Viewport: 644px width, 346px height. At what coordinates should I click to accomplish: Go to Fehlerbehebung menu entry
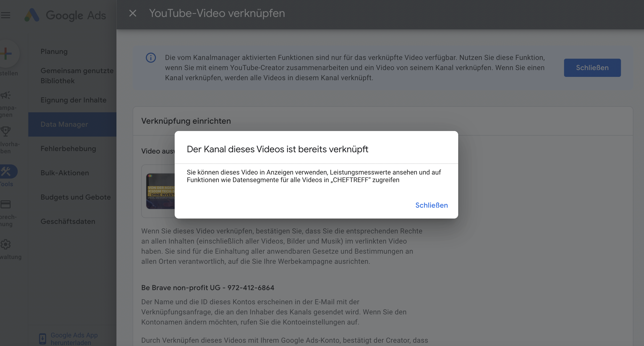pos(68,148)
